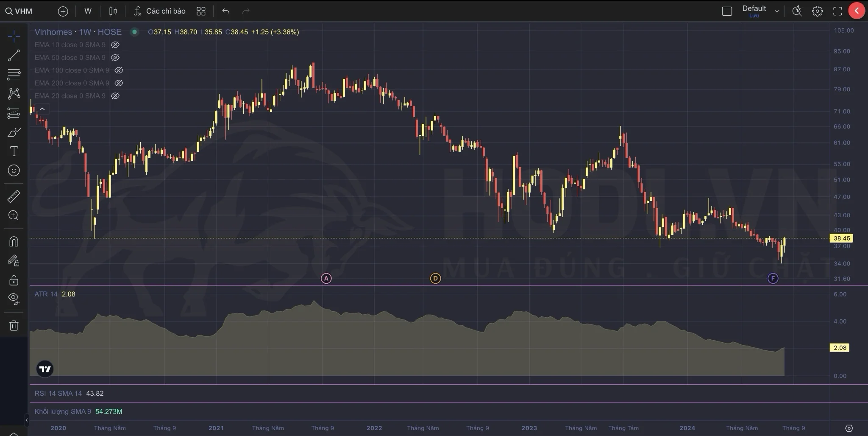The width and height of the screenshot is (868, 436).
Task: Click EMA 200 close indicator label
Action: [72, 83]
